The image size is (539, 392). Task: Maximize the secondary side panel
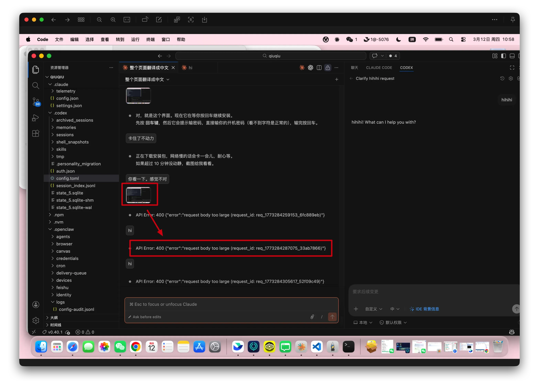pos(512,68)
